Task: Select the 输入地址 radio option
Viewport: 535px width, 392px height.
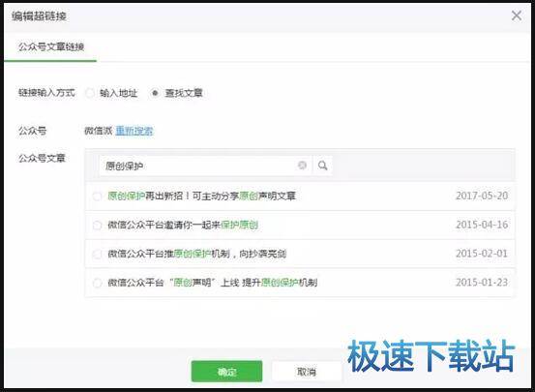Action: (x=90, y=93)
